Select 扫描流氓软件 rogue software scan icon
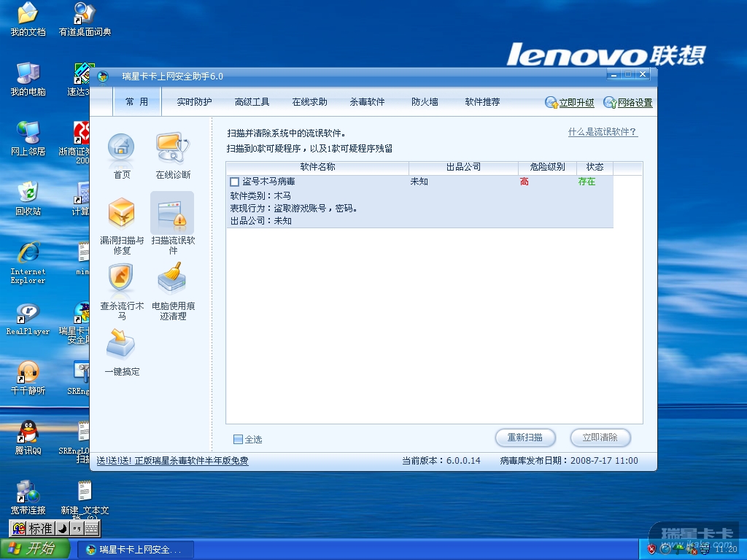 click(x=172, y=214)
